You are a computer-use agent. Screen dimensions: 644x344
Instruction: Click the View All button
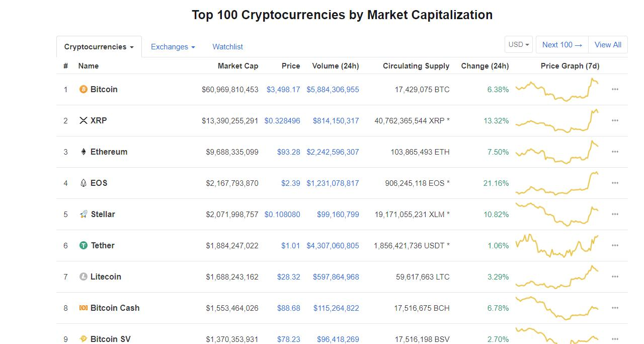tap(608, 44)
